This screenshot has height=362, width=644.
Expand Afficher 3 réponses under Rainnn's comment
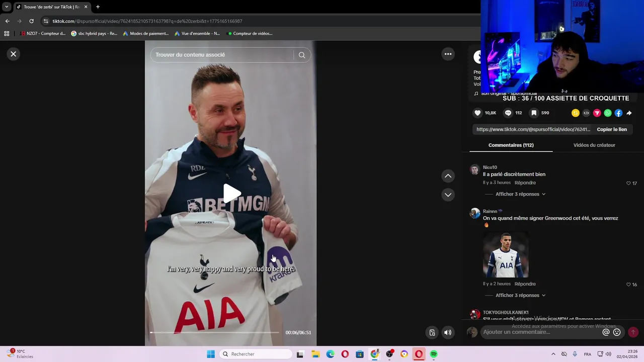pos(520,295)
